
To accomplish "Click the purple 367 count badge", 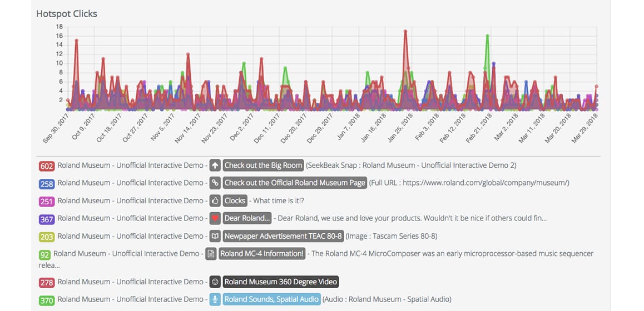I will pyautogui.click(x=47, y=219).
